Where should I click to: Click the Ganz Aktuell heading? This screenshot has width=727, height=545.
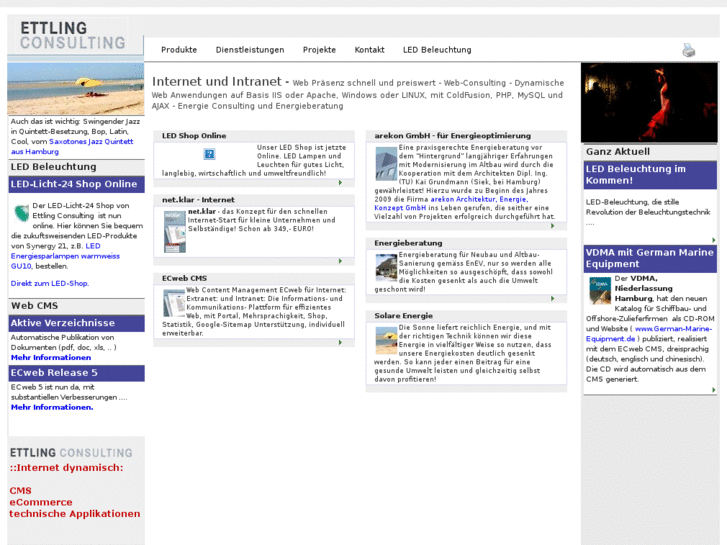[x=618, y=152]
